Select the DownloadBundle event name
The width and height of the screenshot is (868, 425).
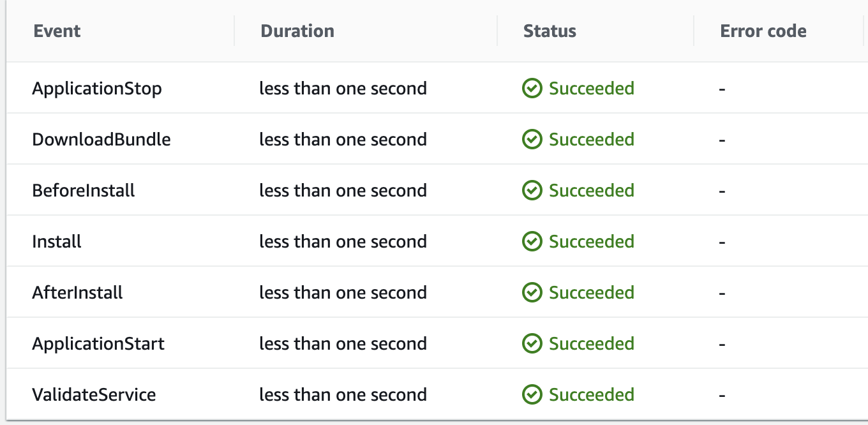101,140
